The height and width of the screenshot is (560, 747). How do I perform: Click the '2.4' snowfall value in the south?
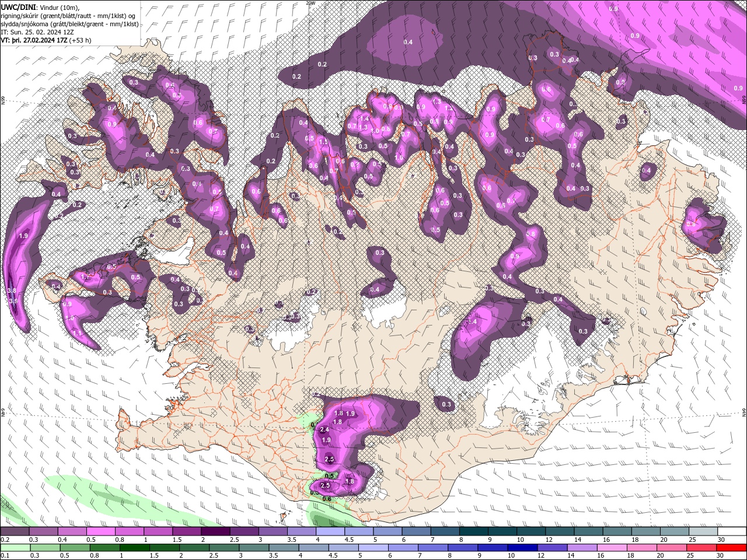pos(325,429)
